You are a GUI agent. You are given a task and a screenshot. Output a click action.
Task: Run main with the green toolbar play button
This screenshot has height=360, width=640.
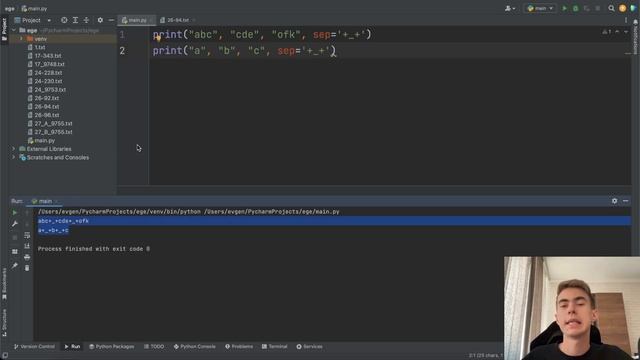pyautogui.click(x=564, y=8)
